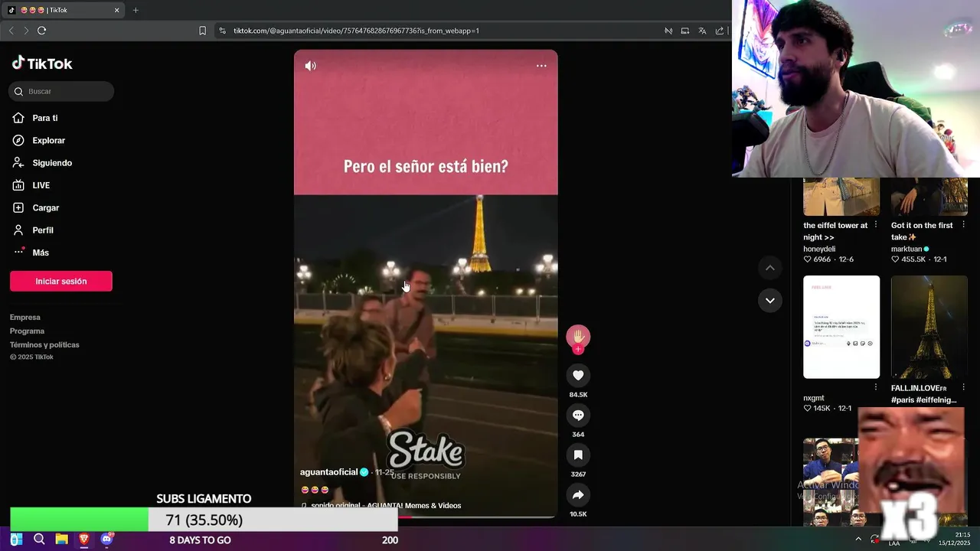Open Términos y políticas link
This screenshot has width=980, height=551.
tap(44, 344)
